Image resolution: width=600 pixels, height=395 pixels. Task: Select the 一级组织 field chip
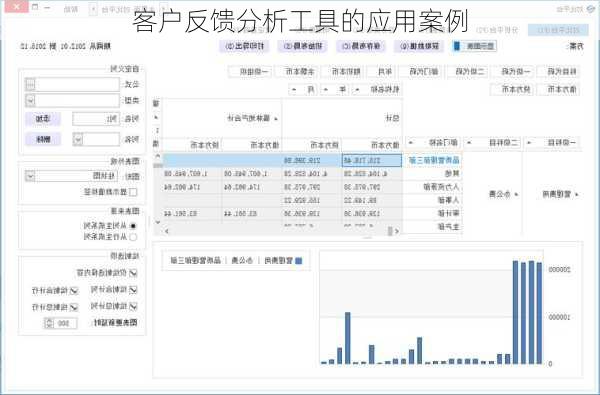pos(251,71)
